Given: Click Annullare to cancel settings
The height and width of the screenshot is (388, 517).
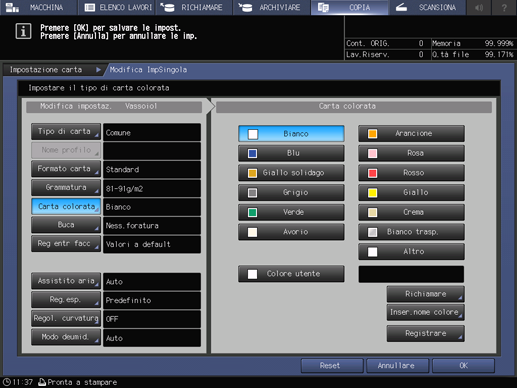Looking at the screenshot, I should (397, 366).
